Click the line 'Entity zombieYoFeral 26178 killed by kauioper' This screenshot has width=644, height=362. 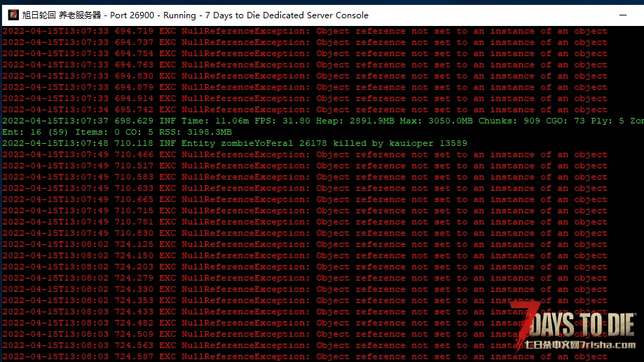(x=235, y=143)
